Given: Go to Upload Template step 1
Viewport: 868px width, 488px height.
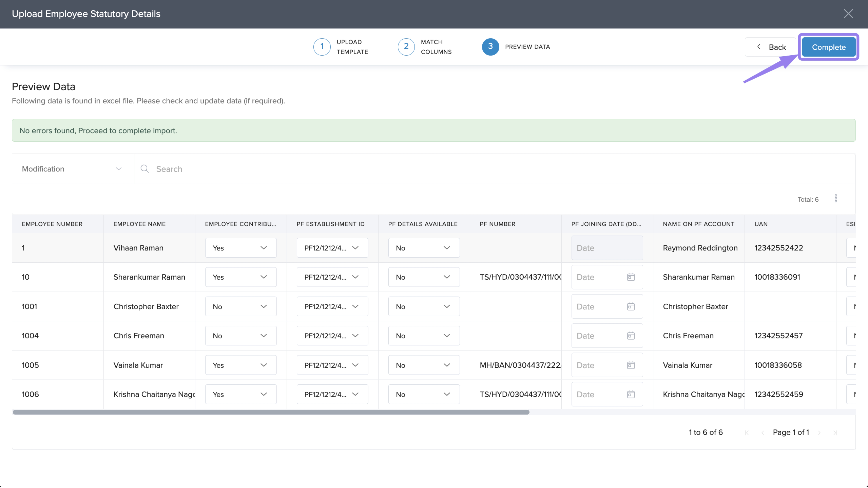Looking at the screenshot, I should click(322, 47).
